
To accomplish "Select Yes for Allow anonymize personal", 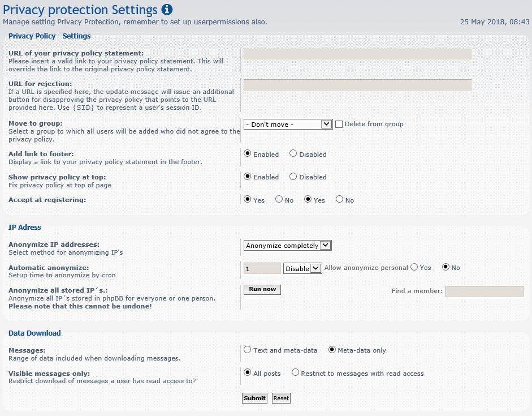I will point(414,267).
